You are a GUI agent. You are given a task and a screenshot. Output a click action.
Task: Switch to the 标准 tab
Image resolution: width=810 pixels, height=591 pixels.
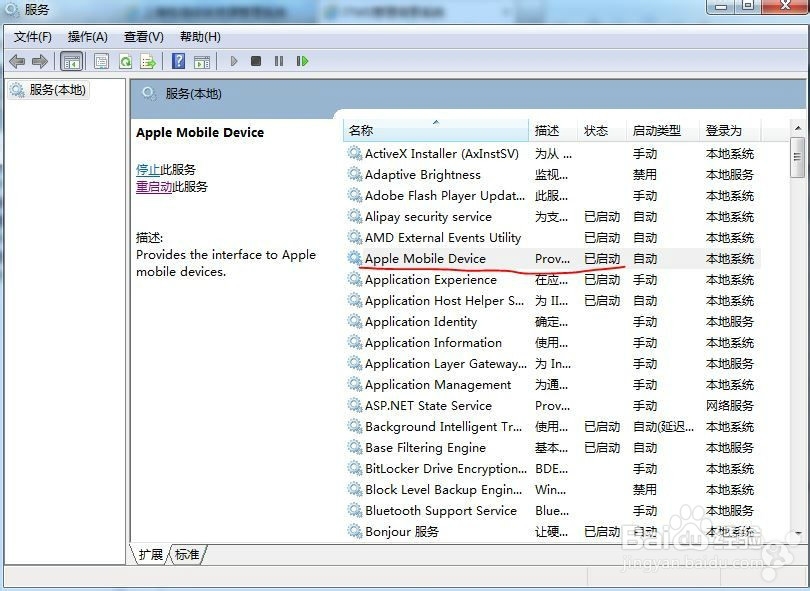(x=187, y=555)
